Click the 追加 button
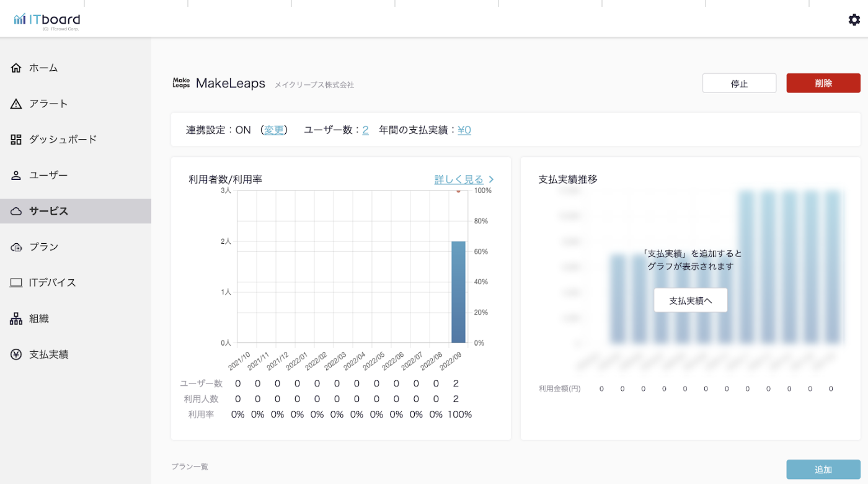868x484 pixels. pyautogui.click(x=823, y=470)
